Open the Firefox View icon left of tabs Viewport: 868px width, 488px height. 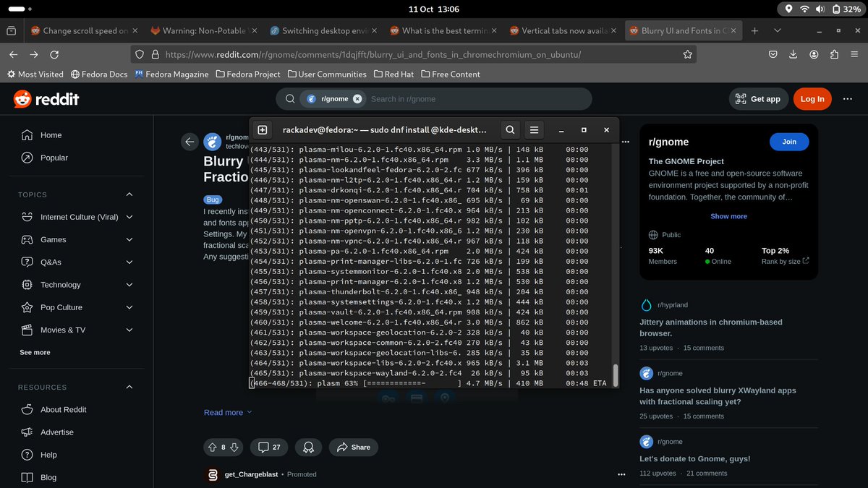pos(11,31)
